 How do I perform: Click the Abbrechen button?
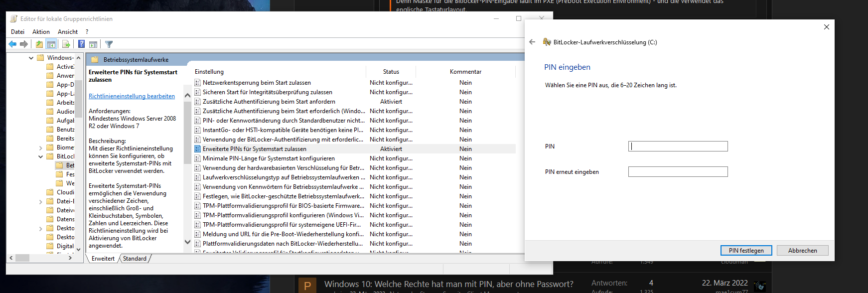(x=802, y=251)
